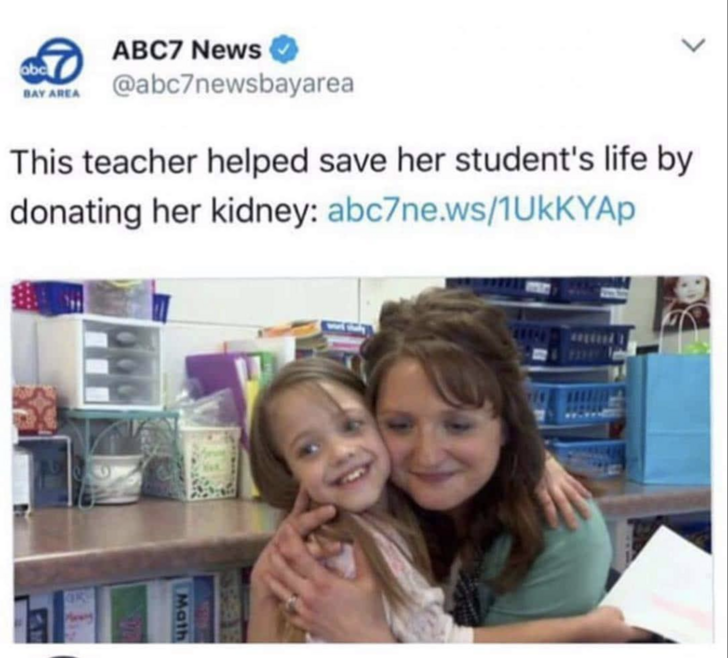728x658 pixels.
Task: Click the framed baby picture in the photo
Action: 682,303
